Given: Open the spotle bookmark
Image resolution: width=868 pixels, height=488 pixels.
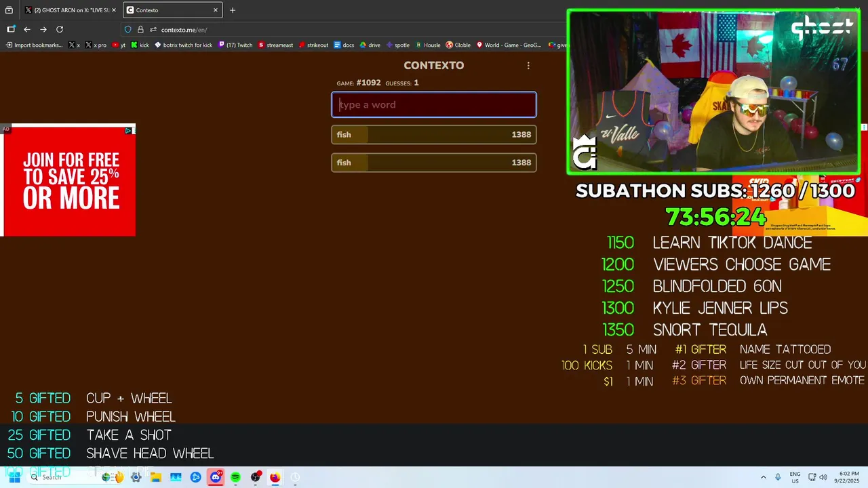Looking at the screenshot, I should pyautogui.click(x=397, y=45).
